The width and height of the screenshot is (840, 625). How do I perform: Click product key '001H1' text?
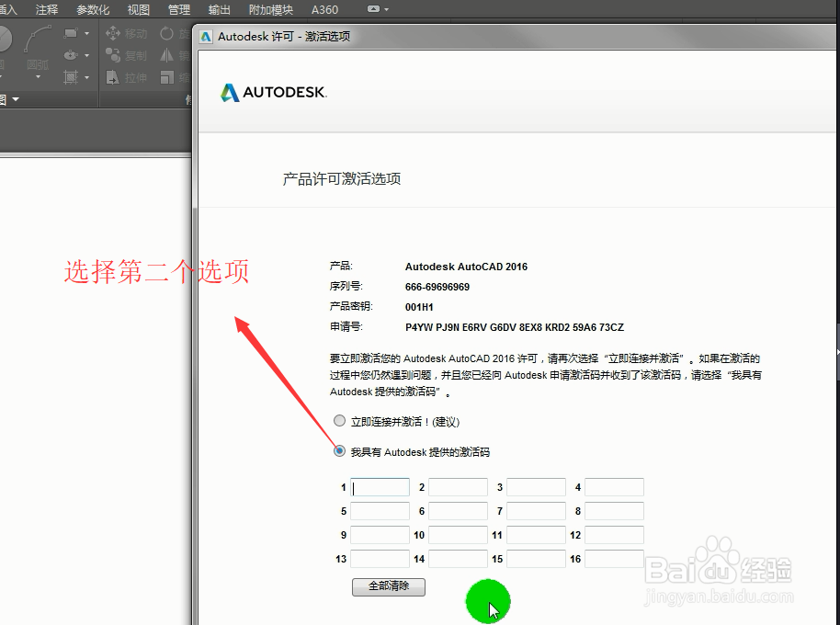click(x=419, y=307)
